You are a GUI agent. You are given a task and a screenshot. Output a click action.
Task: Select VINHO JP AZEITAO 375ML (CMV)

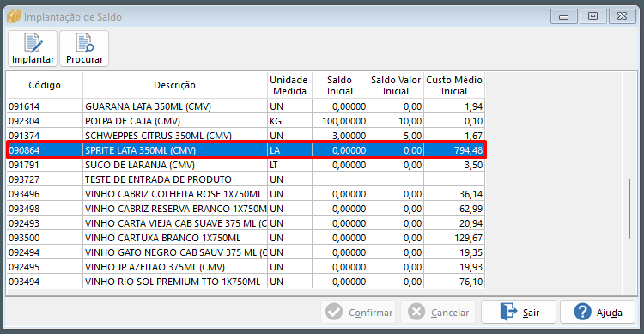point(246,267)
